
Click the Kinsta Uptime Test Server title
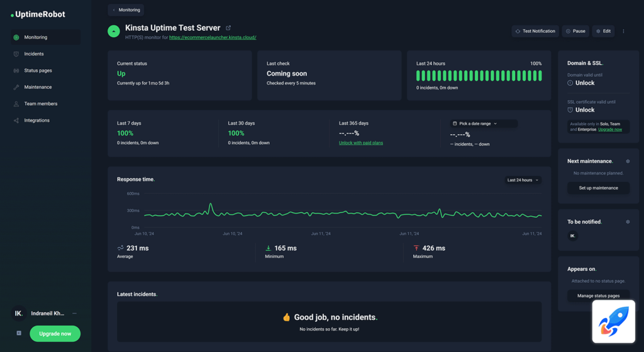[x=172, y=28]
